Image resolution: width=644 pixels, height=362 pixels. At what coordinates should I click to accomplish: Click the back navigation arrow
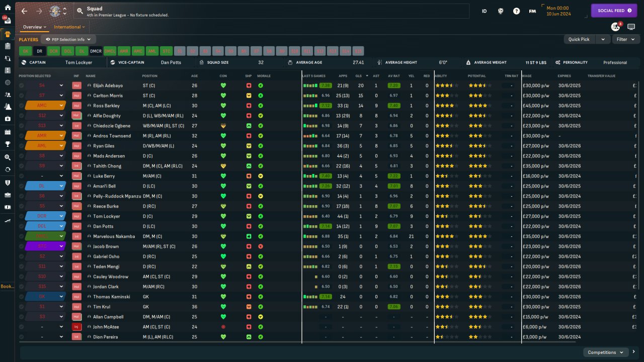pos(24,11)
